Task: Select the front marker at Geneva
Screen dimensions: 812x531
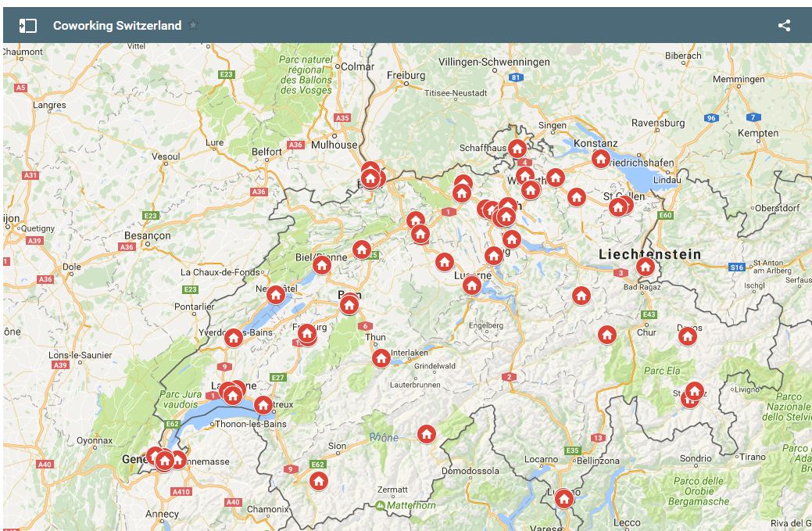Action: click(x=165, y=460)
